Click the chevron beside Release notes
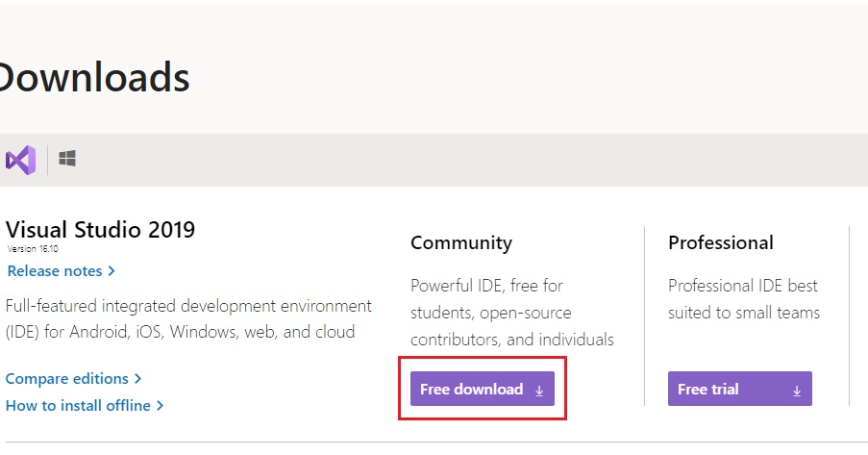Viewport: 868px width, 455px height. pyautogui.click(x=112, y=271)
